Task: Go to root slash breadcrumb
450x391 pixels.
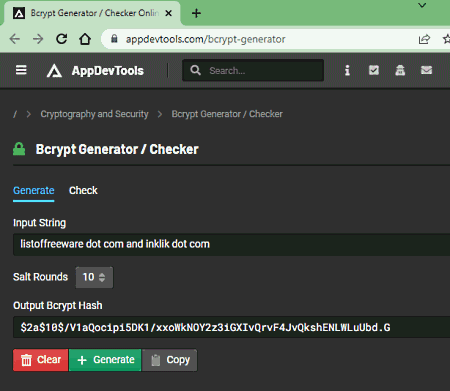Action: [15, 114]
